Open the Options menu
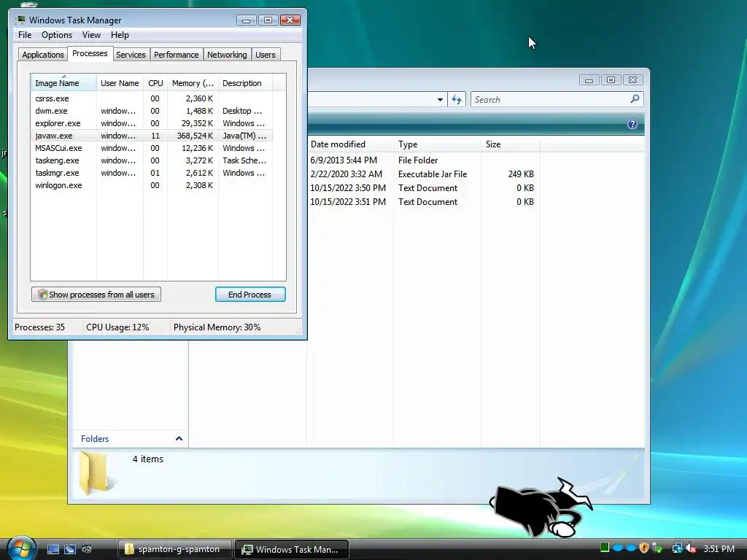Screen dimensions: 747x560 tap(57, 35)
